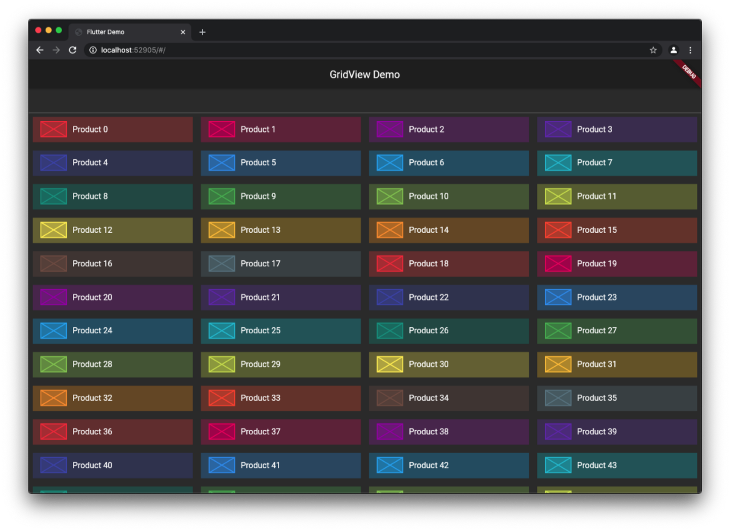Screen dimensions: 730x531
Task: Reload the page with refresh icon
Action: coord(73,50)
